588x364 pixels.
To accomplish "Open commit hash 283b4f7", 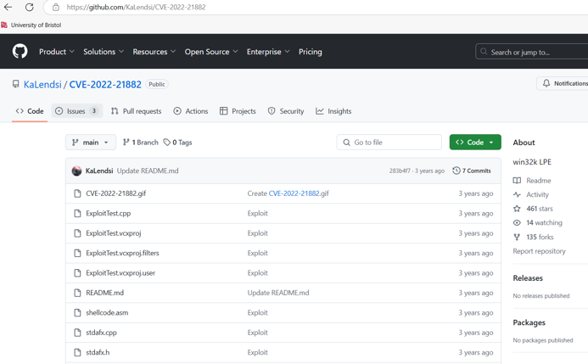I will click(x=400, y=171).
